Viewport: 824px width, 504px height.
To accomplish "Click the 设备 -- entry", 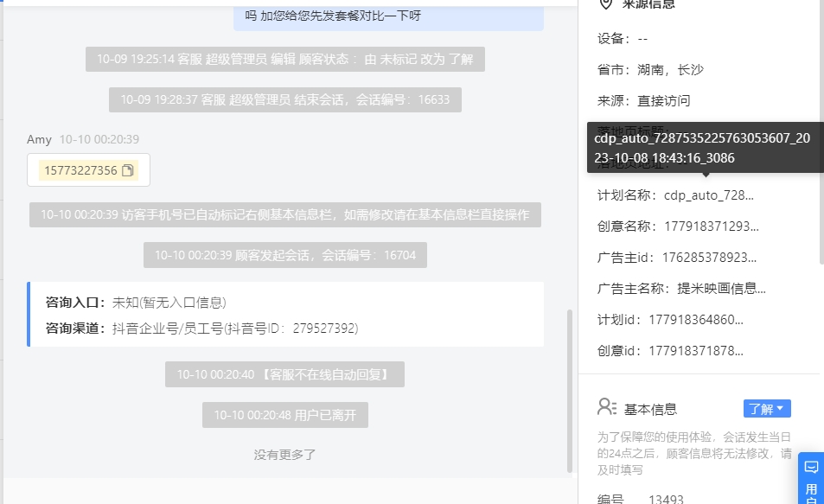I will click(x=623, y=38).
